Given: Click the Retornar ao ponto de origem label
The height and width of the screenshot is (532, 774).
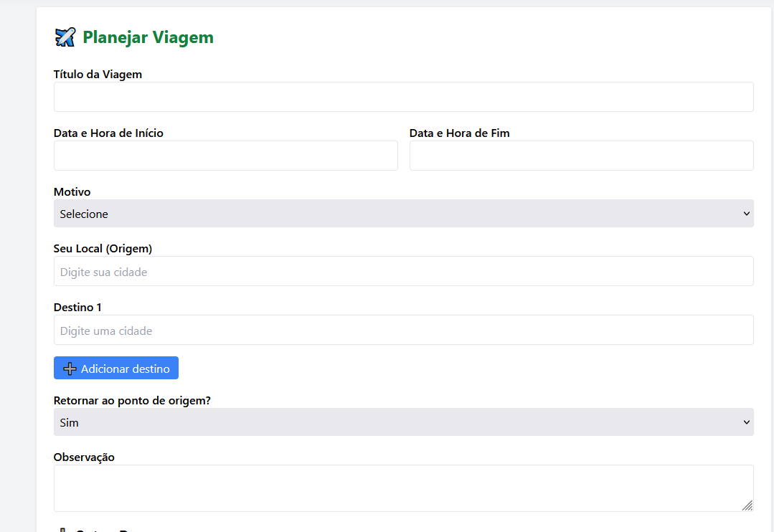Looking at the screenshot, I should click(x=132, y=401).
